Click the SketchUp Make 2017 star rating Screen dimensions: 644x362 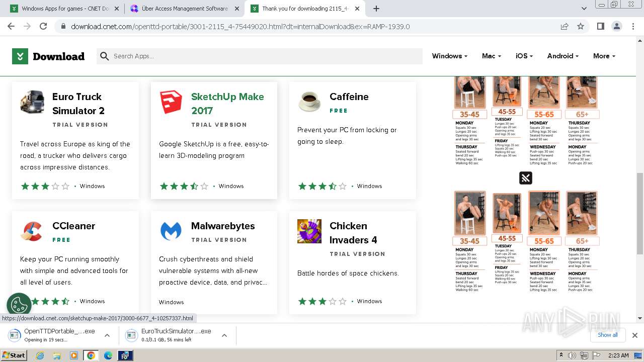184,186
